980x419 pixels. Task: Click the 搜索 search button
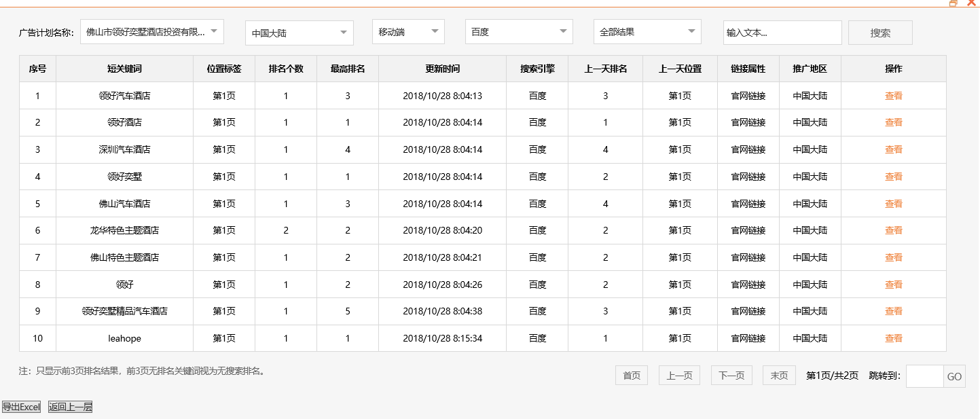pyautogui.click(x=880, y=31)
